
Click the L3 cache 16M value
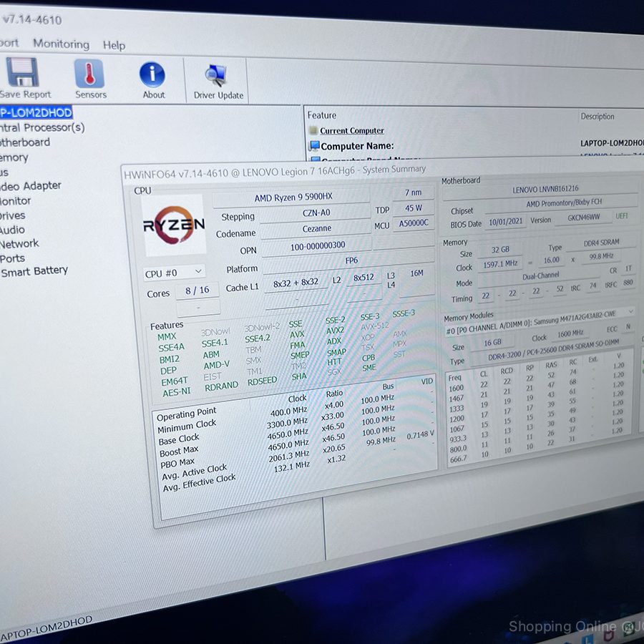[x=416, y=273]
